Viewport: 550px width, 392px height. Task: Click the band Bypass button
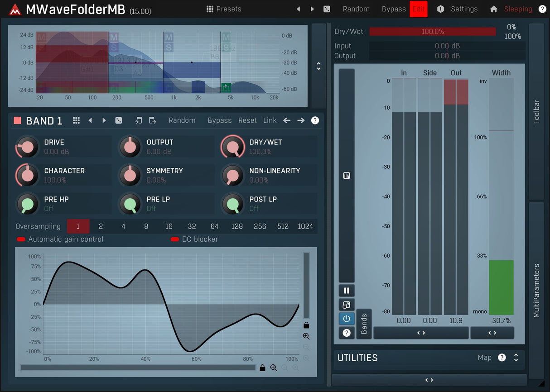point(219,120)
